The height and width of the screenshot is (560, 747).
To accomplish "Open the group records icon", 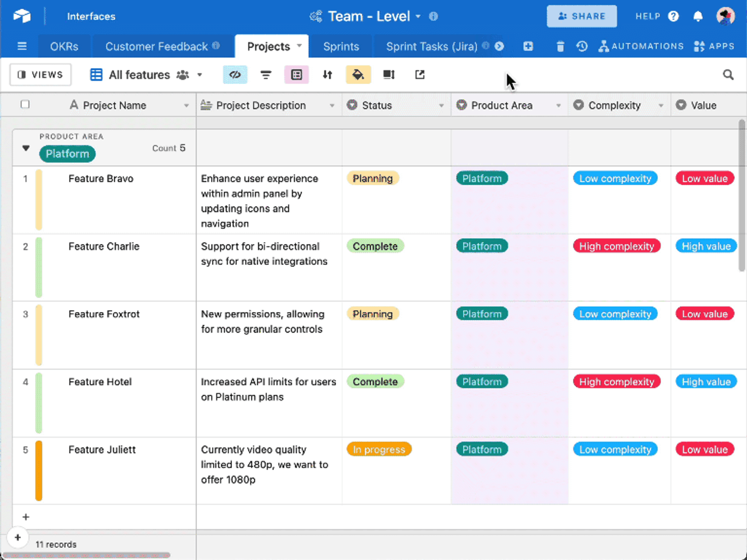I will coord(296,75).
